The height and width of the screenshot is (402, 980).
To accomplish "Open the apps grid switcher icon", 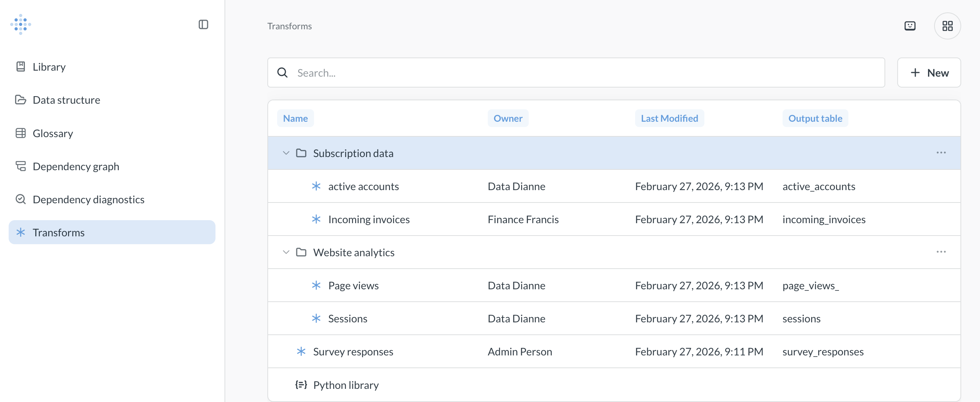I will coord(947,26).
